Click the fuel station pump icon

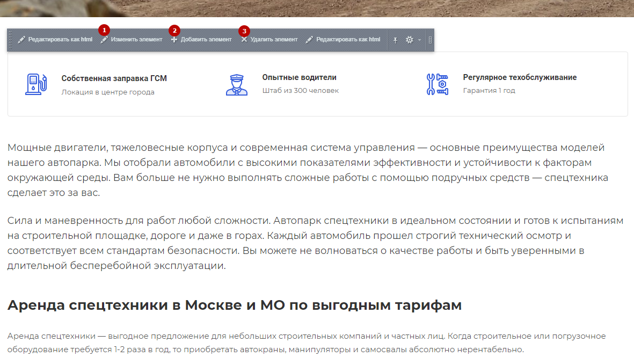click(x=35, y=84)
